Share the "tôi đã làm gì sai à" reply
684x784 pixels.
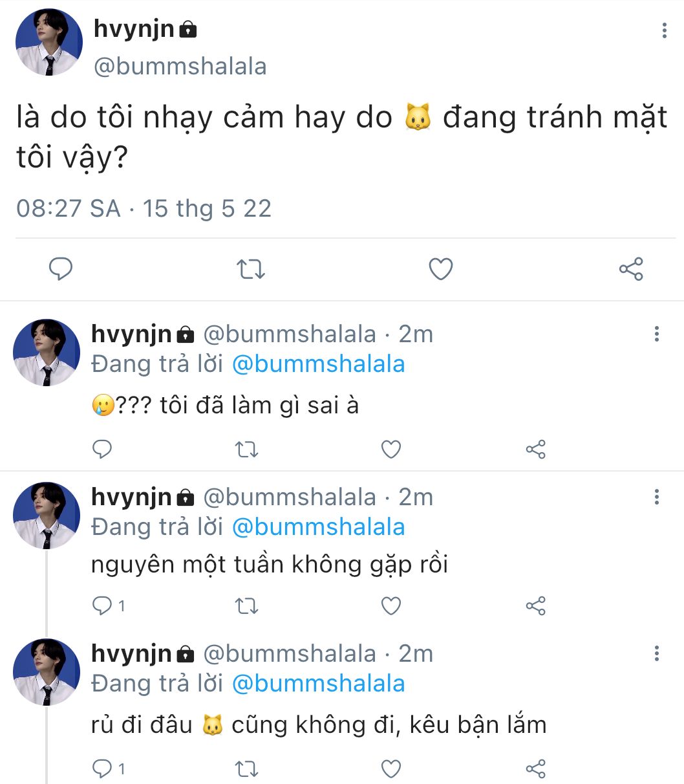(x=535, y=449)
